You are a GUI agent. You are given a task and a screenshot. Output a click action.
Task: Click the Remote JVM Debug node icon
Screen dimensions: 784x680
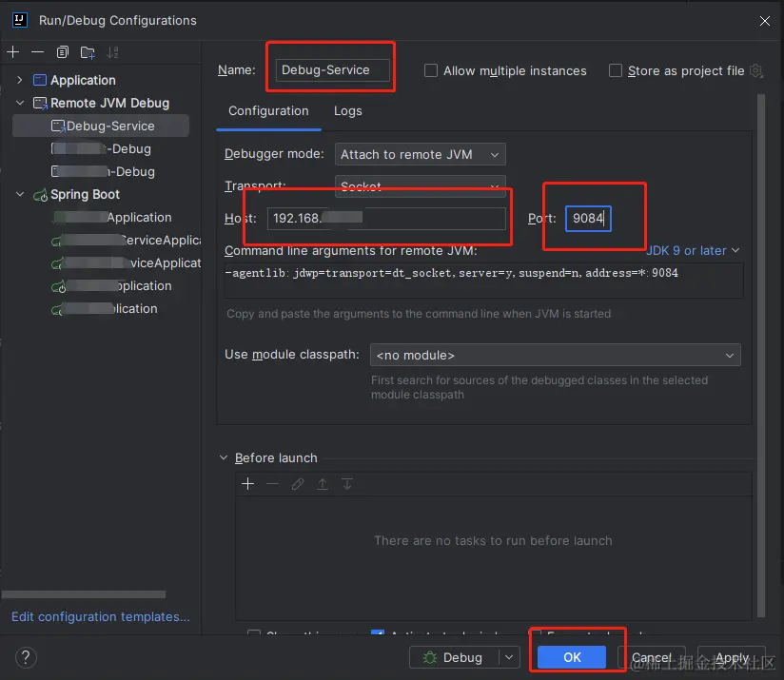pos(40,103)
